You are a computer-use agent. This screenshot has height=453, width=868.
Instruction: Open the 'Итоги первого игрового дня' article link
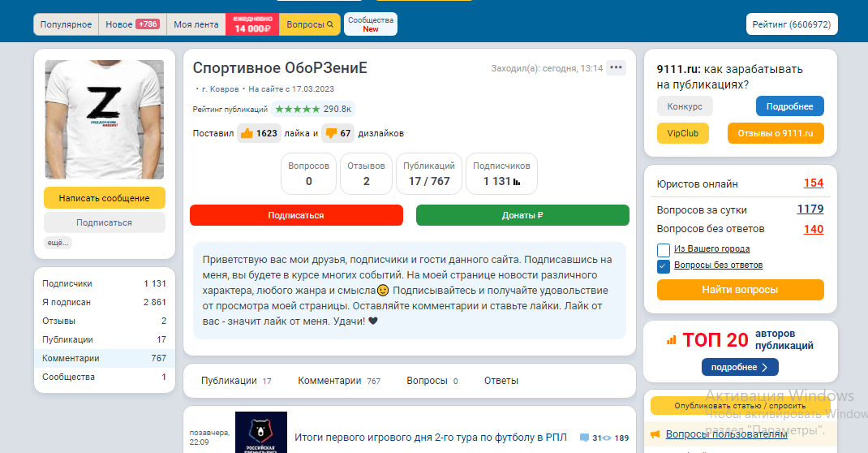pyautogui.click(x=430, y=438)
